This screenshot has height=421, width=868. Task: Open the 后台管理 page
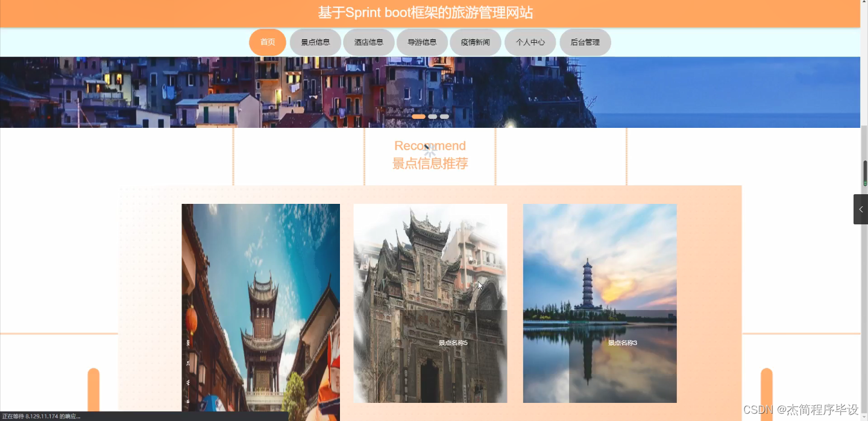[585, 42]
